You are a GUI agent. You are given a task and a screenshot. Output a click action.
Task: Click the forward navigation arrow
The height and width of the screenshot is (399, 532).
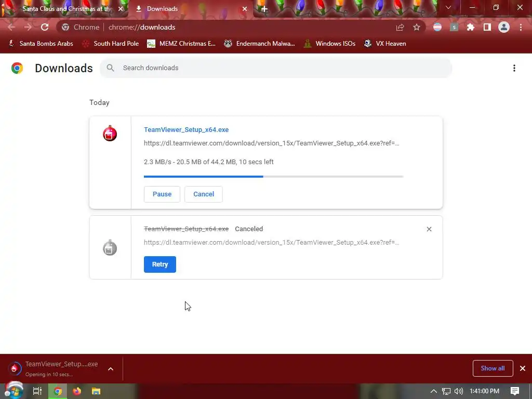click(28, 27)
